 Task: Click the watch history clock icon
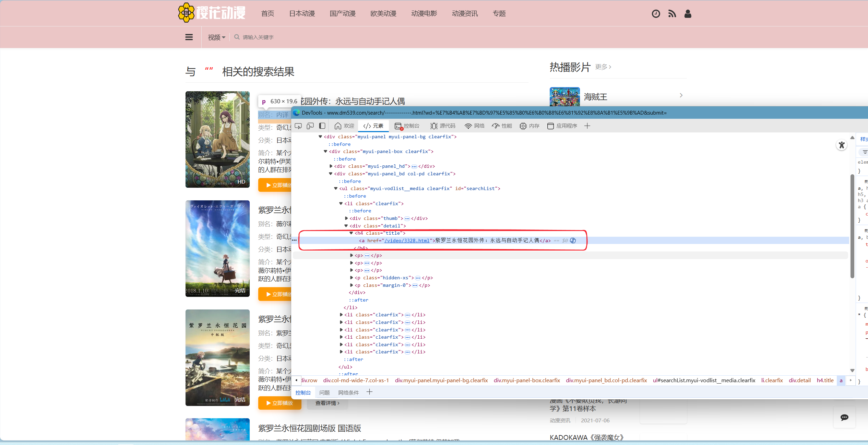656,14
